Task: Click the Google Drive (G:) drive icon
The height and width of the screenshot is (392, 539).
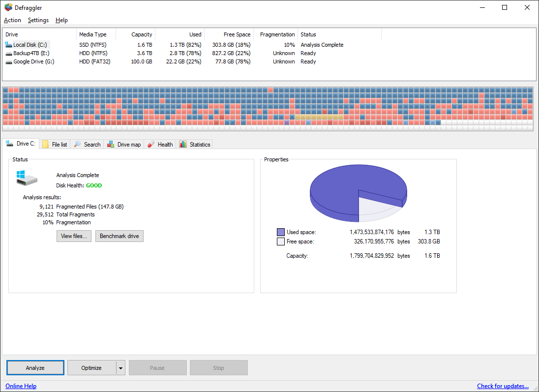Action: 8,62
